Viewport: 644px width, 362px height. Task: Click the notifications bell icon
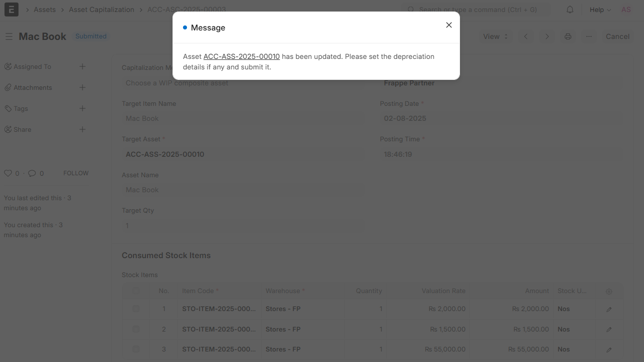click(569, 9)
